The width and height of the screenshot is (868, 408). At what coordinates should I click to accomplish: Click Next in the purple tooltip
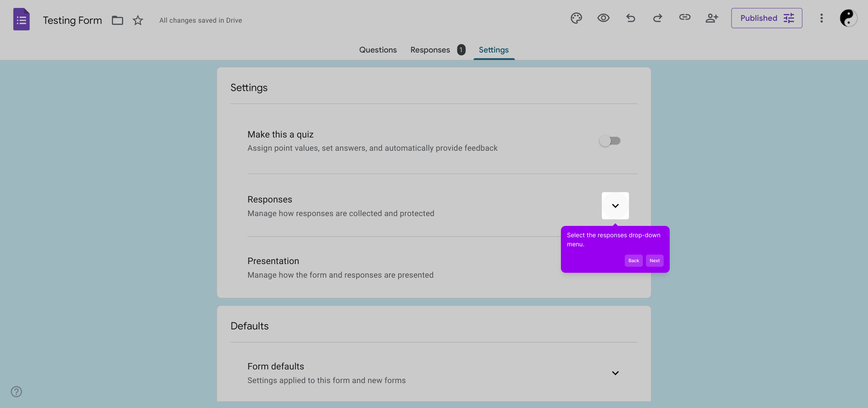(654, 261)
